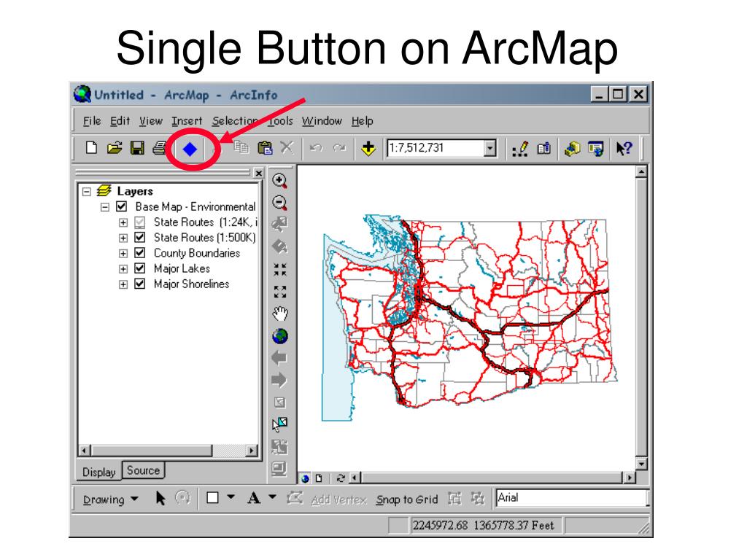This screenshot has height=560, width=747.
Task: Switch to the Display tab
Action: coord(99,472)
